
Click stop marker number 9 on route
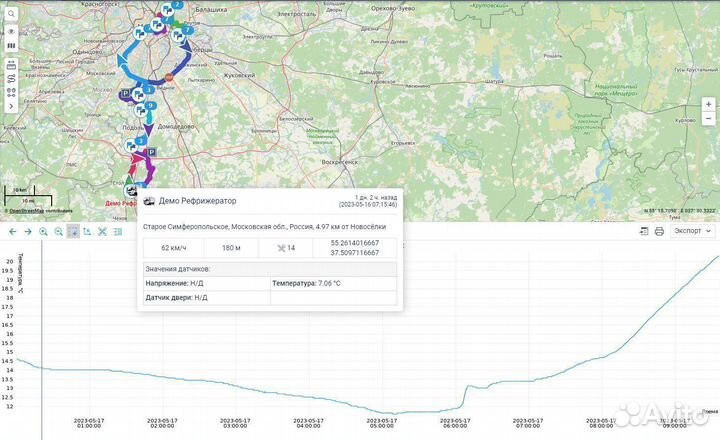[x=149, y=105]
